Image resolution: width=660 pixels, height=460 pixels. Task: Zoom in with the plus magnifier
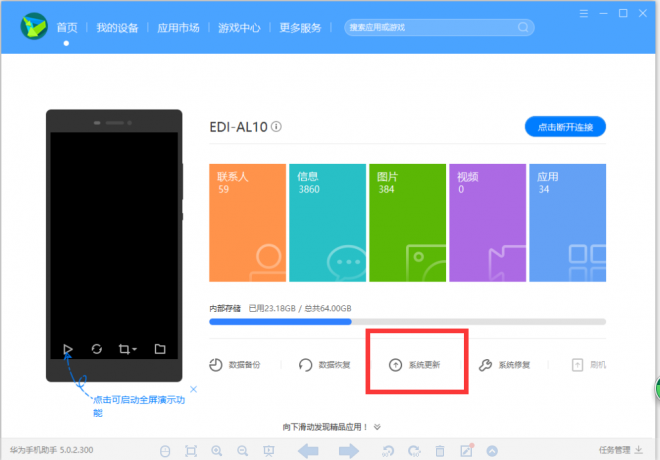click(x=217, y=451)
